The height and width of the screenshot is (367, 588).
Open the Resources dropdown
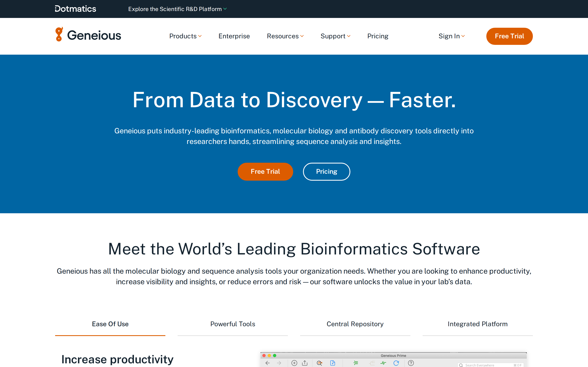285,36
